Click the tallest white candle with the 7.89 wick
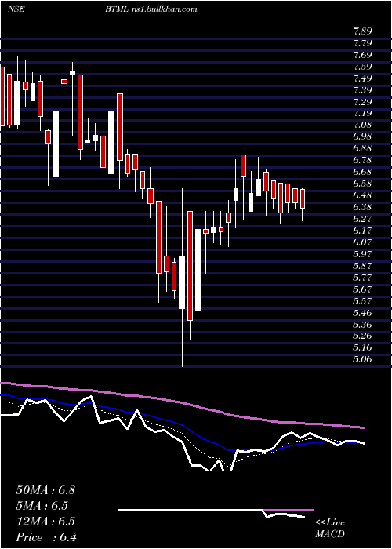 111,142
